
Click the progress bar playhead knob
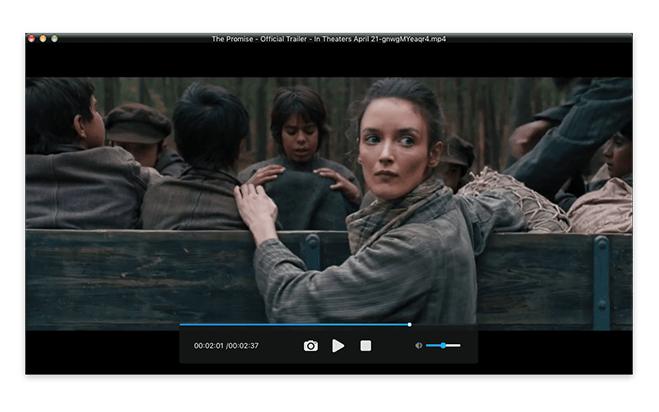click(x=409, y=325)
